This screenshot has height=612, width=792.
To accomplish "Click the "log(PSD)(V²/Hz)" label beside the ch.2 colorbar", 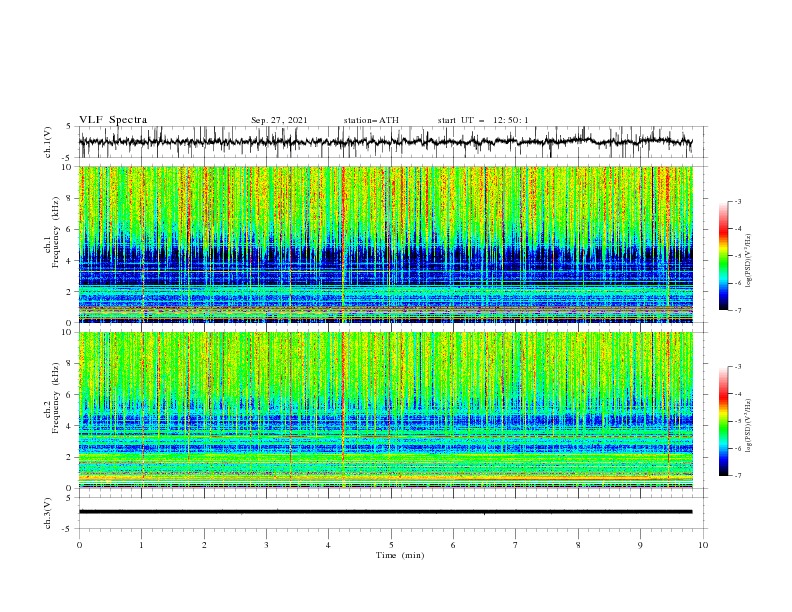I will (x=748, y=426).
